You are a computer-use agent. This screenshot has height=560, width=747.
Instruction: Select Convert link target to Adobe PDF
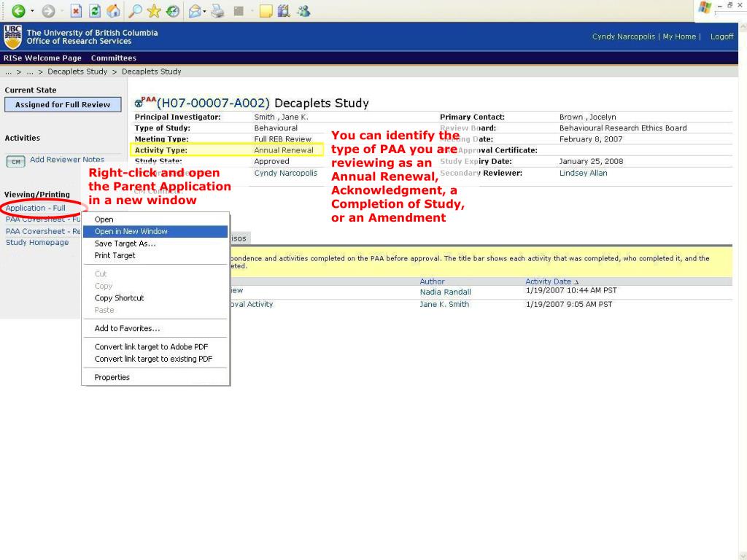(x=155, y=347)
